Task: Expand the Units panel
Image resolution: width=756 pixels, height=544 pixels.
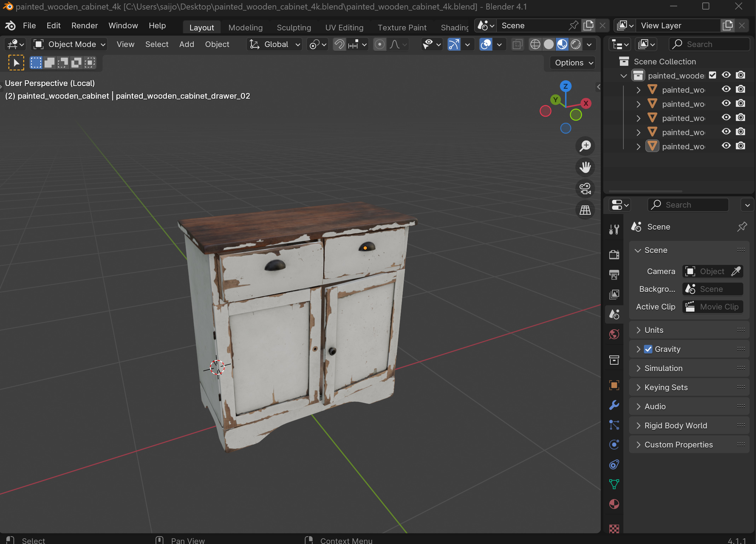Action: click(x=654, y=330)
